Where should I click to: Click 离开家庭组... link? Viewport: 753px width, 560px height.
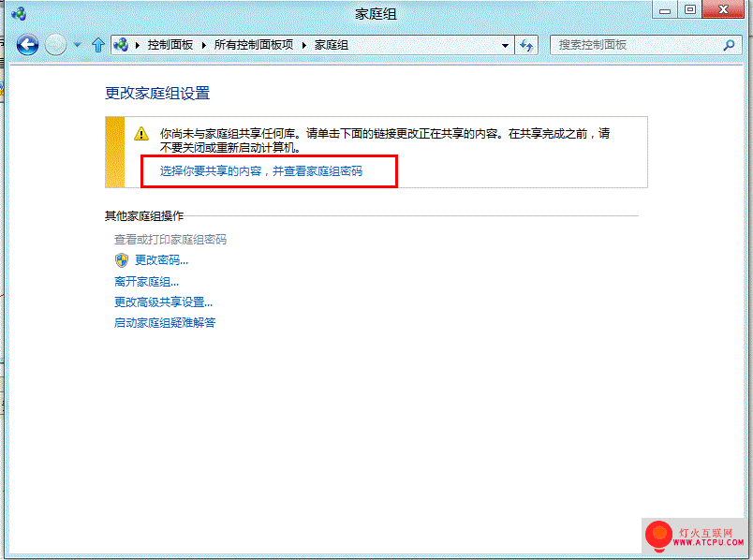tap(146, 282)
